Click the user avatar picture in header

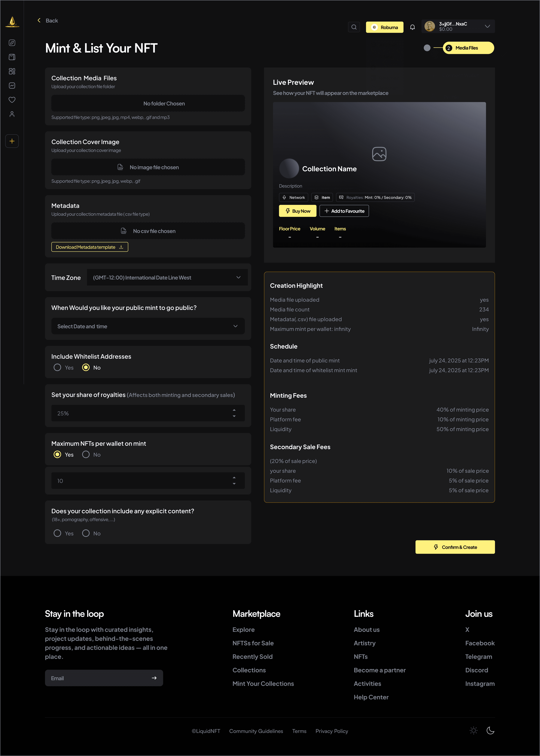[430, 26]
